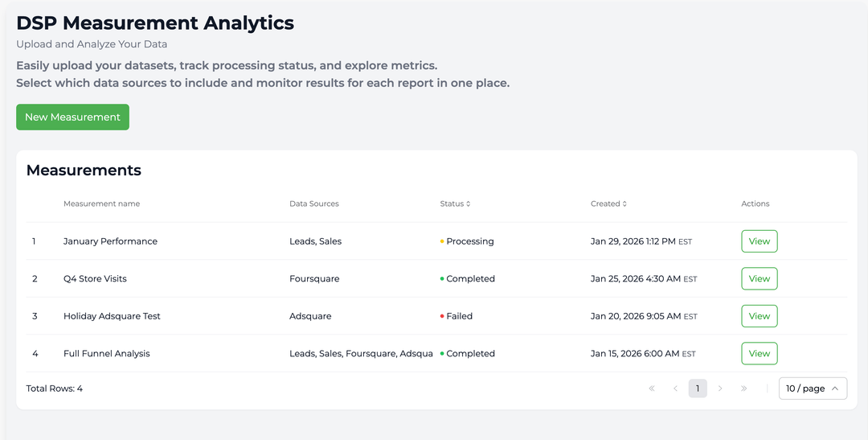868x440 pixels.
Task: Go to the previous page arrow
Action: tap(675, 389)
